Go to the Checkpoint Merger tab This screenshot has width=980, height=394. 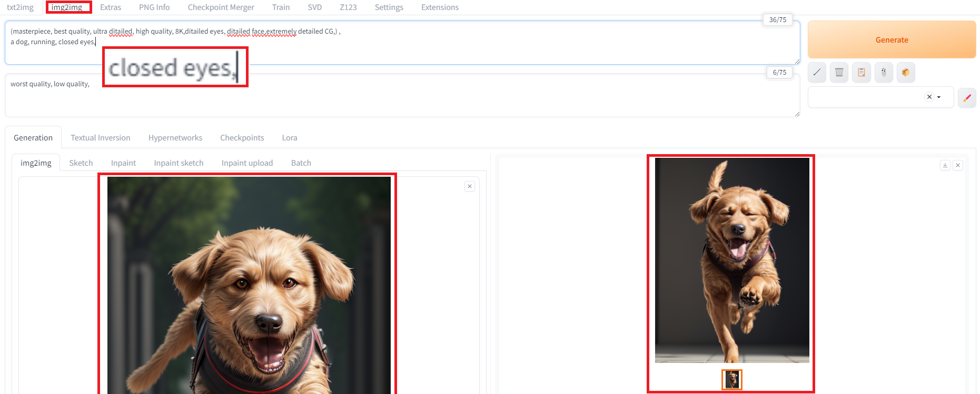click(221, 7)
